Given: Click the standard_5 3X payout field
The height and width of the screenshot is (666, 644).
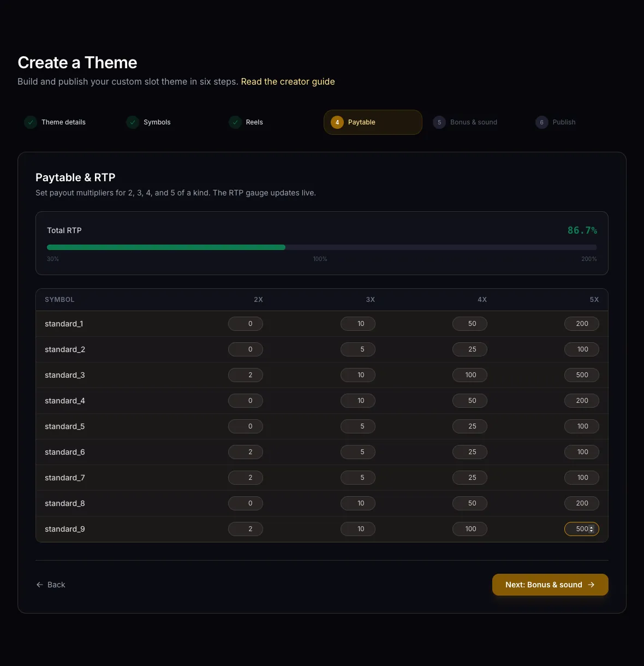Looking at the screenshot, I should tap(358, 426).
